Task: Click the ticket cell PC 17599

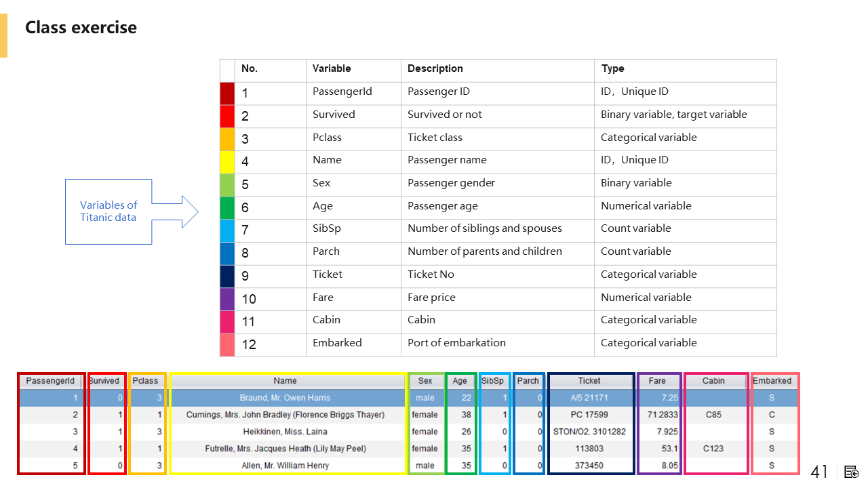Action: tap(589, 415)
